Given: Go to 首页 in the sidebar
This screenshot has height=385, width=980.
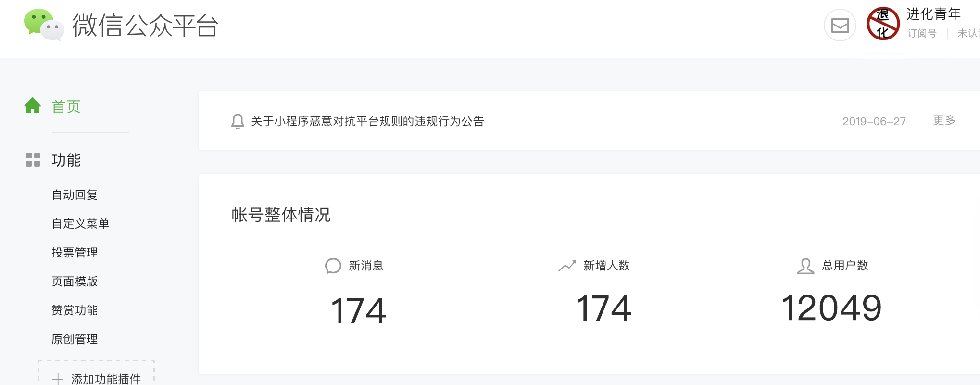Looking at the screenshot, I should (x=66, y=106).
